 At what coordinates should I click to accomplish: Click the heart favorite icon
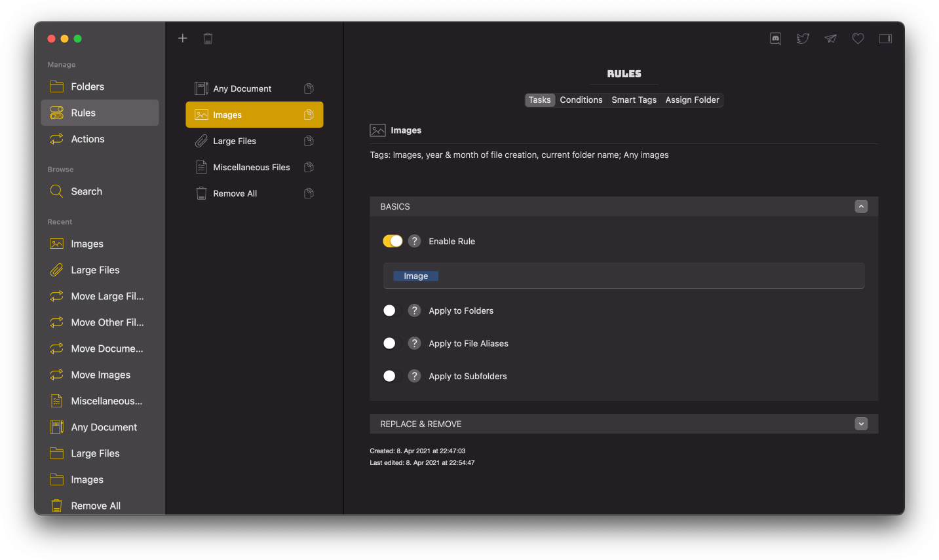click(x=858, y=38)
